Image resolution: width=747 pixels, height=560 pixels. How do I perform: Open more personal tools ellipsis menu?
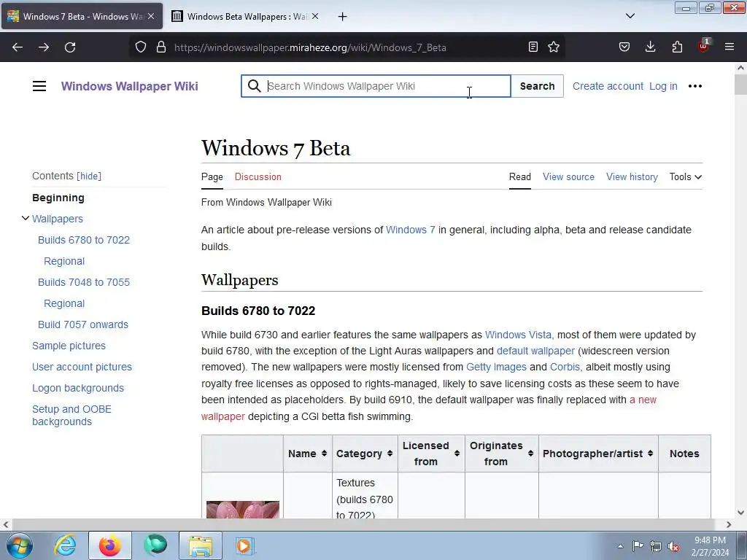pyautogui.click(x=695, y=86)
